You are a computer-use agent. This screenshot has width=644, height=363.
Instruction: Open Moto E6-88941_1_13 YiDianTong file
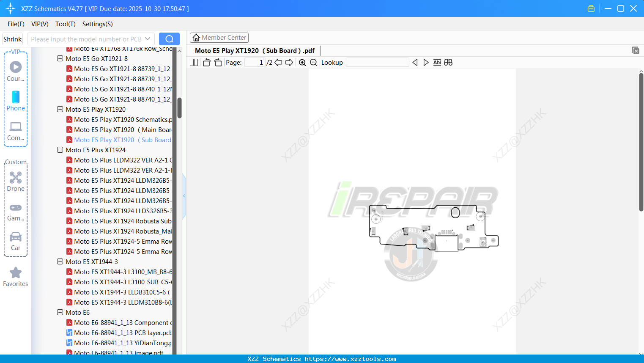119,343
